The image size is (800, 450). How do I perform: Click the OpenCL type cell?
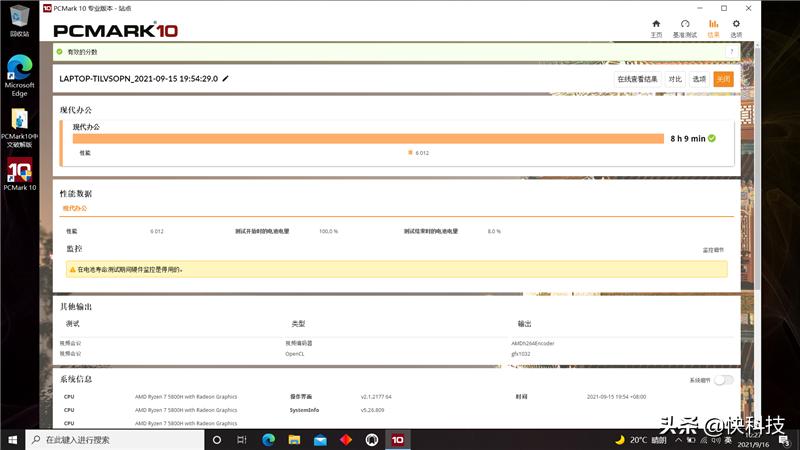294,354
